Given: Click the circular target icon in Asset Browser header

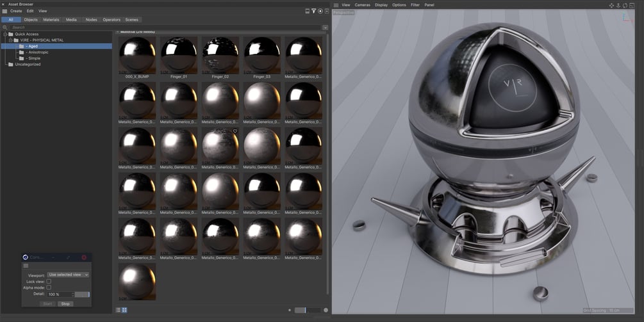Looking at the screenshot, I should click(x=320, y=11).
